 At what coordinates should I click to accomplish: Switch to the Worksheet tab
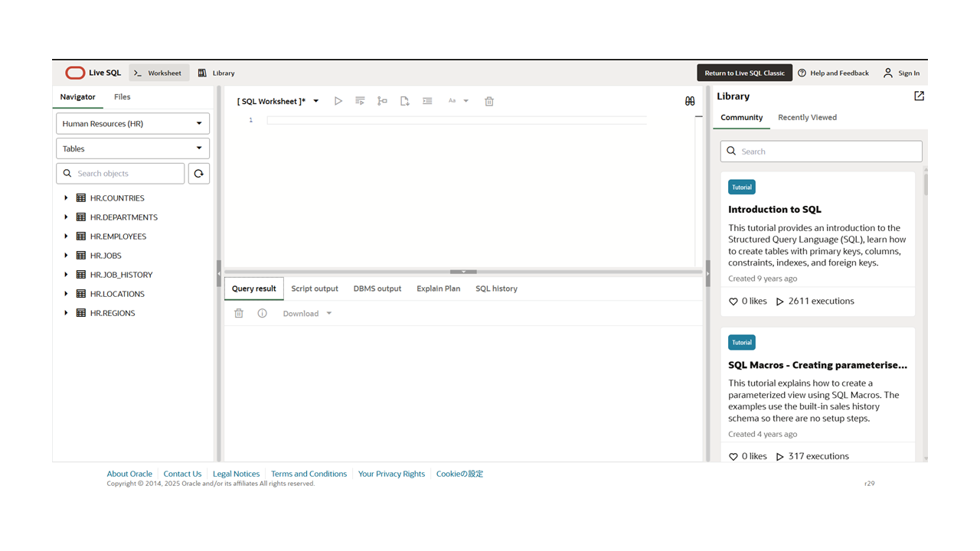[x=158, y=73]
